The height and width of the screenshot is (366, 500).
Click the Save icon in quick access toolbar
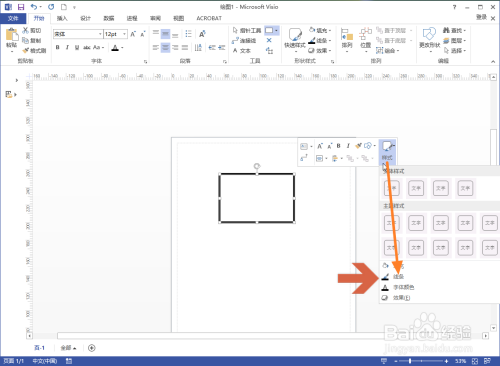pos(21,7)
